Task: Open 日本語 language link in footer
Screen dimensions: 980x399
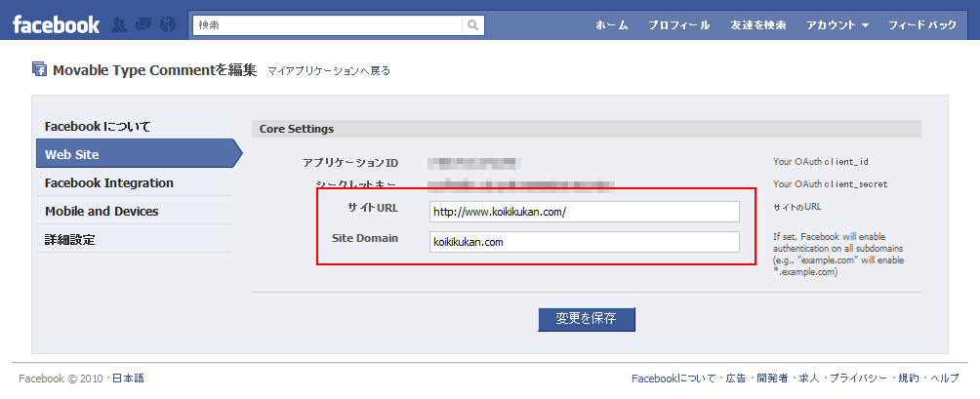Action: (128, 379)
